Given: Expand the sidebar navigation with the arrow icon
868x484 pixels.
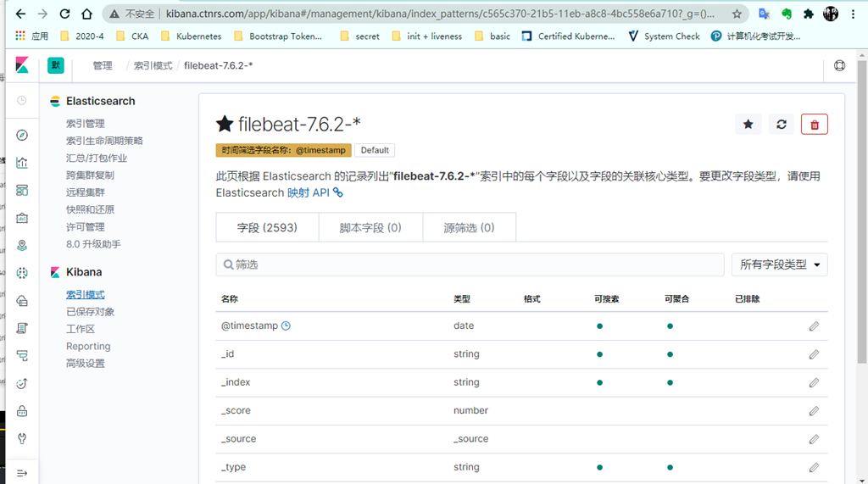Looking at the screenshot, I should tap(21, 473).
